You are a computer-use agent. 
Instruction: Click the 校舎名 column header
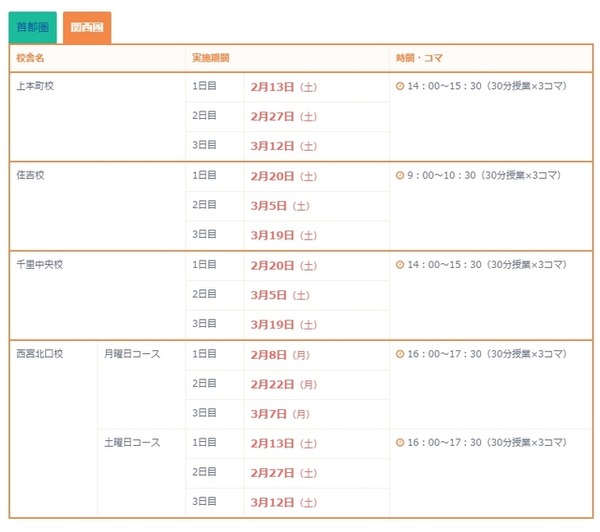click(30, 58)
